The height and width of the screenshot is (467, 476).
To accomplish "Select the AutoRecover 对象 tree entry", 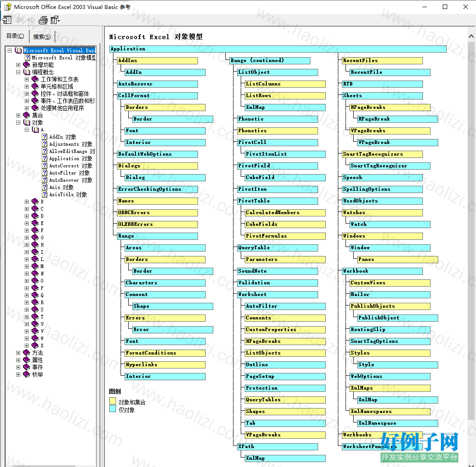I will (71, 180).
